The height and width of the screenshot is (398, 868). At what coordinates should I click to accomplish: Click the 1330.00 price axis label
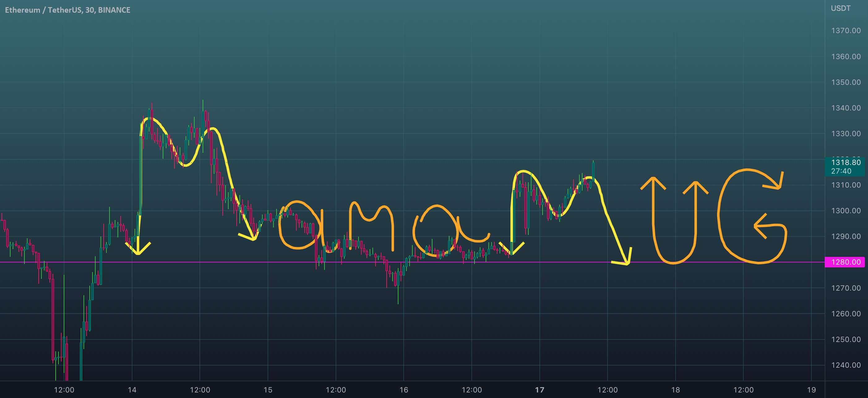[x=846, y=134]
